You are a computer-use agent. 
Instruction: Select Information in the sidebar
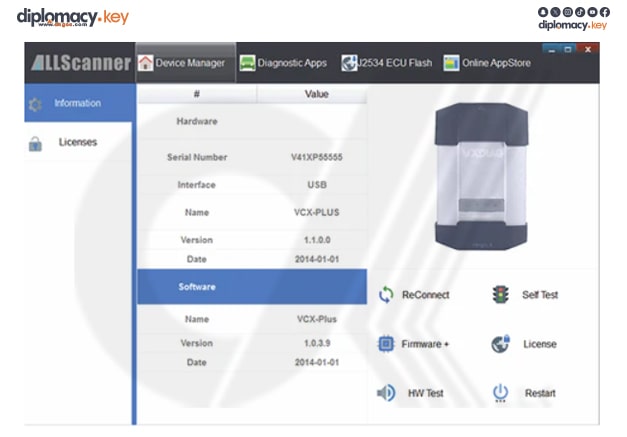pos(80,103)
